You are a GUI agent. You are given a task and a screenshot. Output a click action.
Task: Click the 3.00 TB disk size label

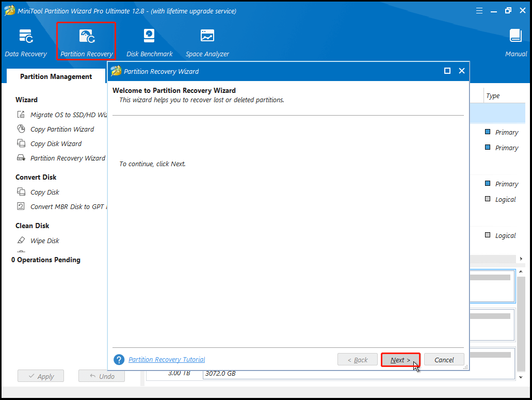[179, 373]
